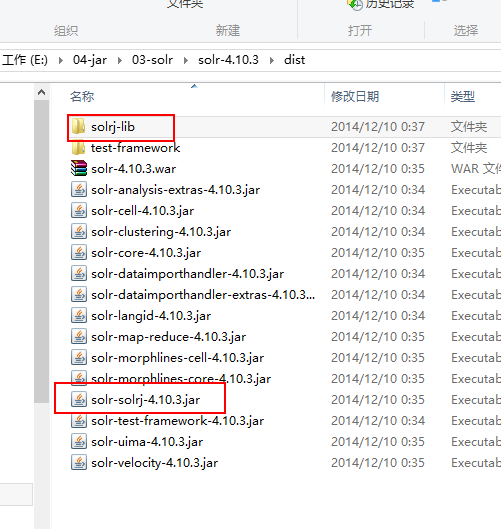This screenshot has width=501, height=529.
Task: Sort by the 修改日期 column header
Action: click(x=355, y=96)
